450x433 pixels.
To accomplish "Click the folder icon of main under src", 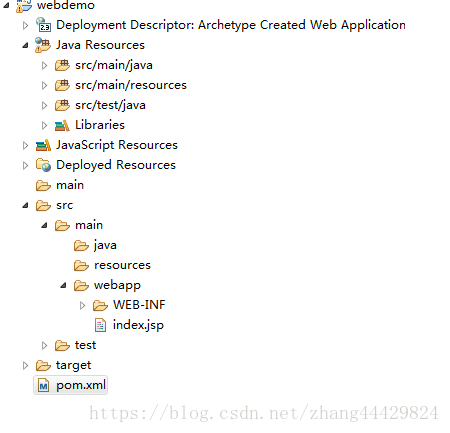I will [x=62, y=225].
